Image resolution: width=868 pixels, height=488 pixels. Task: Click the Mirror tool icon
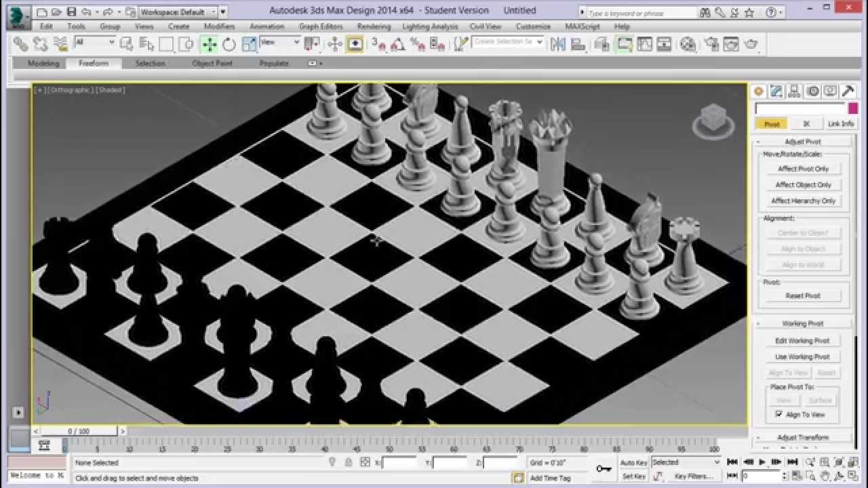click(x=558, y=44)
